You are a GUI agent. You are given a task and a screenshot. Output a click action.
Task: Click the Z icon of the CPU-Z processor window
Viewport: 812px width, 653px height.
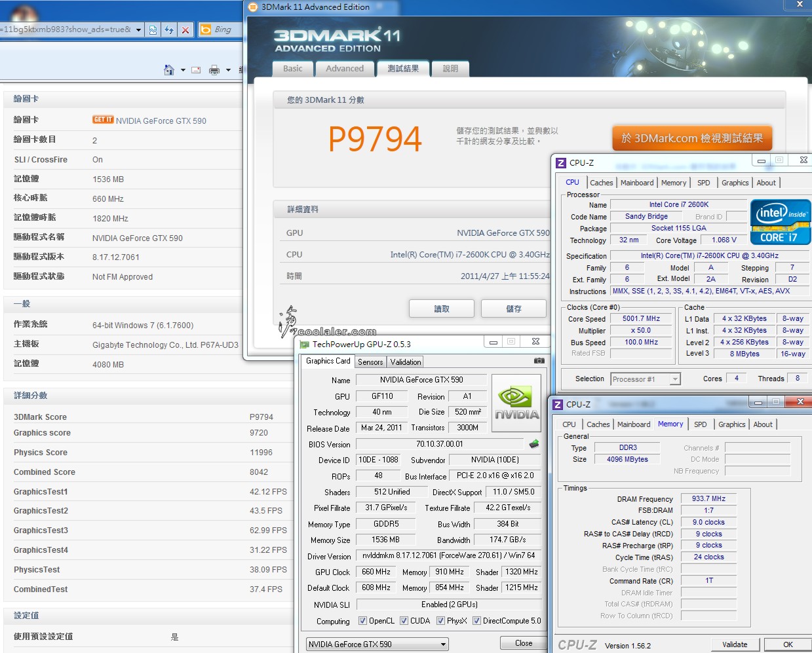561,163
